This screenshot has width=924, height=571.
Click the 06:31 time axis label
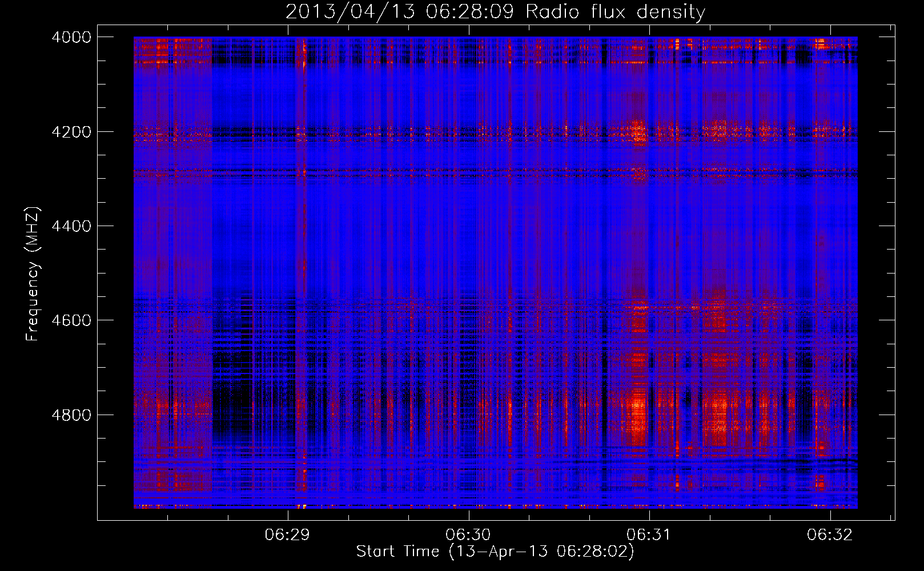click(649, 534)
